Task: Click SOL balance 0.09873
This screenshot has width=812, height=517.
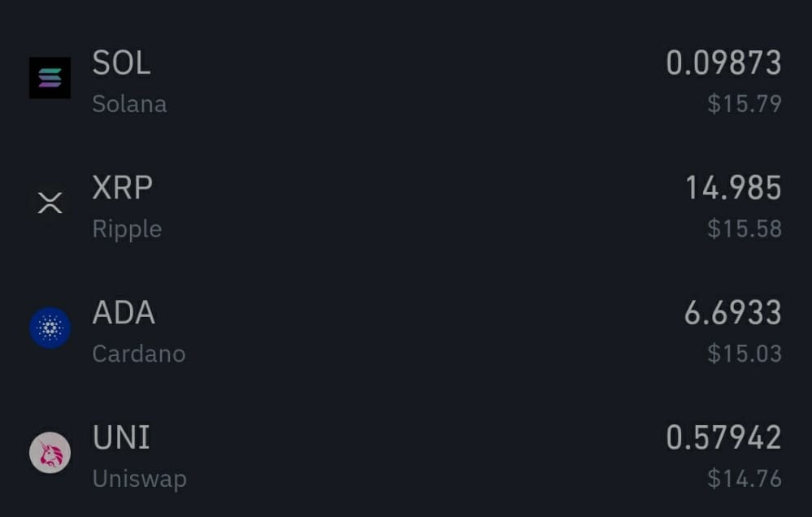Action: point(723,63)
